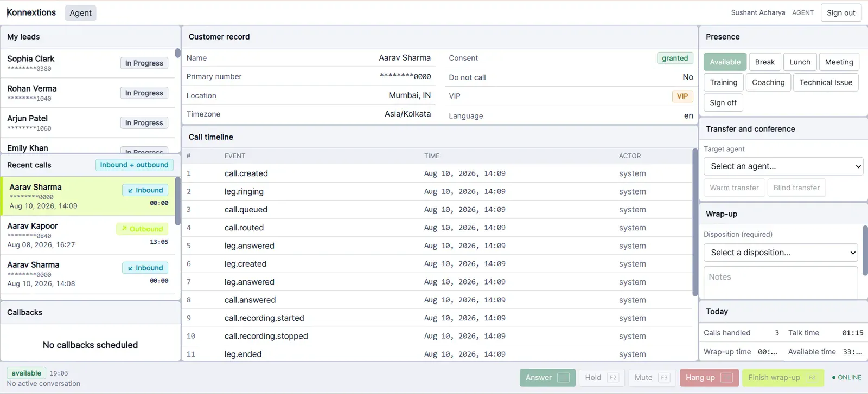
Task: Open the Disposition dropdown
Action: tap(781, 253)
